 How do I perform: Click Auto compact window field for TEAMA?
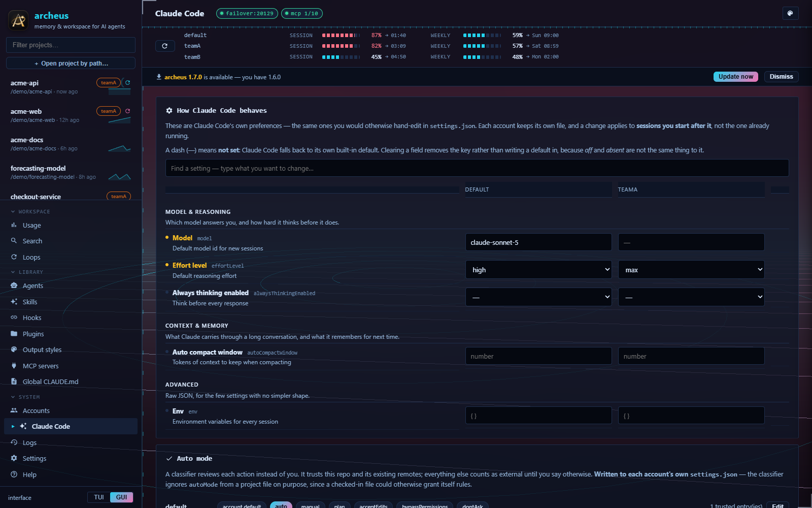pyautogui.click(x=691, y=356)
